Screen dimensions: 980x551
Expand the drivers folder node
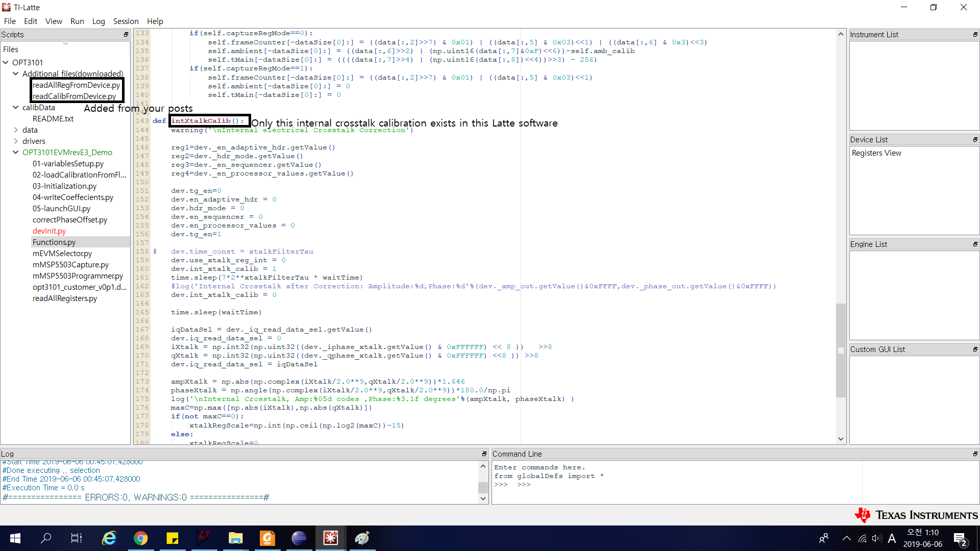[x=16, y=141]
